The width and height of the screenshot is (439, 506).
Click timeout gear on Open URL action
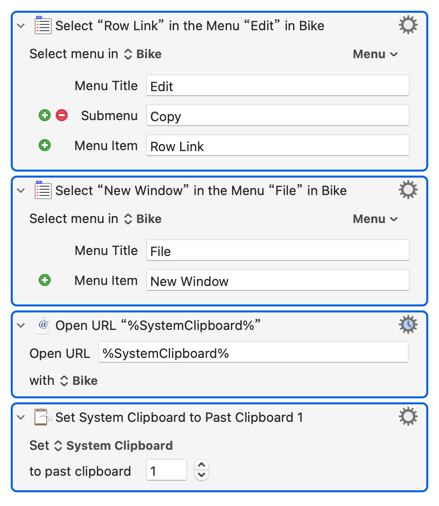(408, 325)
